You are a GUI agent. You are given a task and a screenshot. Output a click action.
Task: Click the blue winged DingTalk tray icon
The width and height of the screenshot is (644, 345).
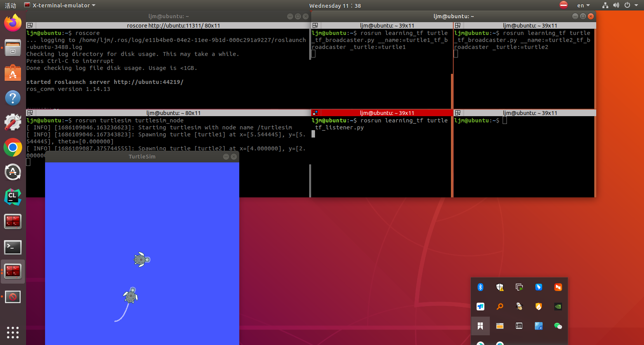pos(539,287)
